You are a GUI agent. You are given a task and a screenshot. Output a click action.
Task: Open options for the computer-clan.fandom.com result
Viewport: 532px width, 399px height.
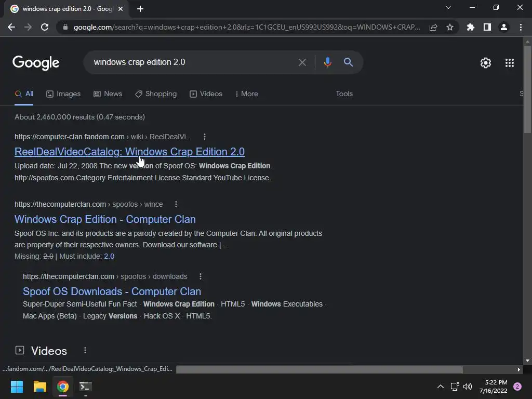tap(204, 137)
